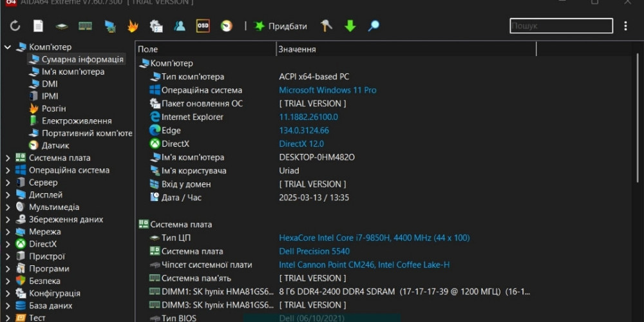Open the HexaCore Intel Core i7-9850H link
Screen dimensions: 644x322
point(374,238)
